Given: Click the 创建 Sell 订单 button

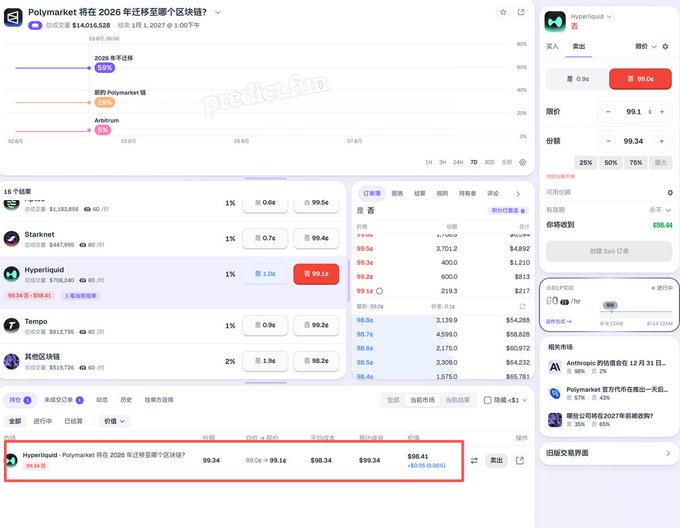Looking at the screenshot, I should pyautogui.click(x=609, y=251).
